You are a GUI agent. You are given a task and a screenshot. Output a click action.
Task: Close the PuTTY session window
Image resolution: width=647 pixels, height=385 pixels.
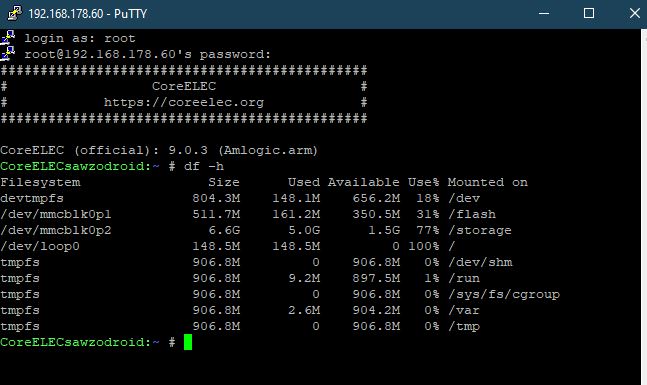(635, 13)
